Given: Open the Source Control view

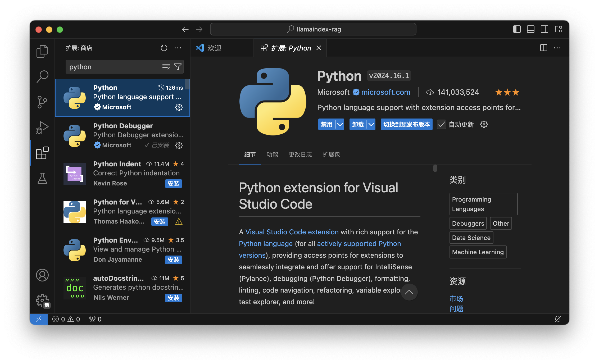Looking at the screenshot, I should (42, 102).
